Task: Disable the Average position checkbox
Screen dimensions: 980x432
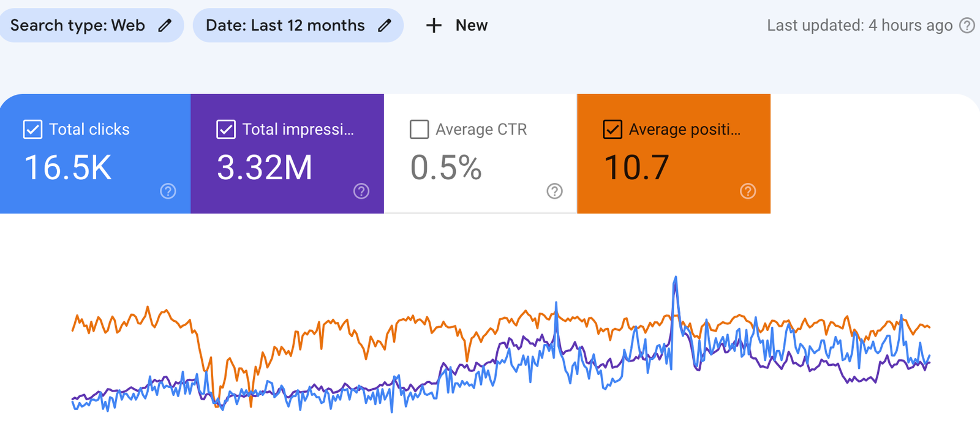Action: pos(612,129)
